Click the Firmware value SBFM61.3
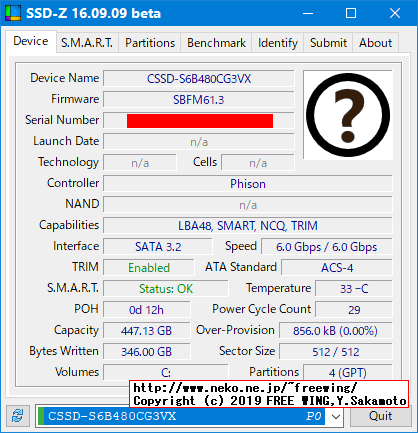The width and height of the screenshot is (418, 433). point(199,100)
